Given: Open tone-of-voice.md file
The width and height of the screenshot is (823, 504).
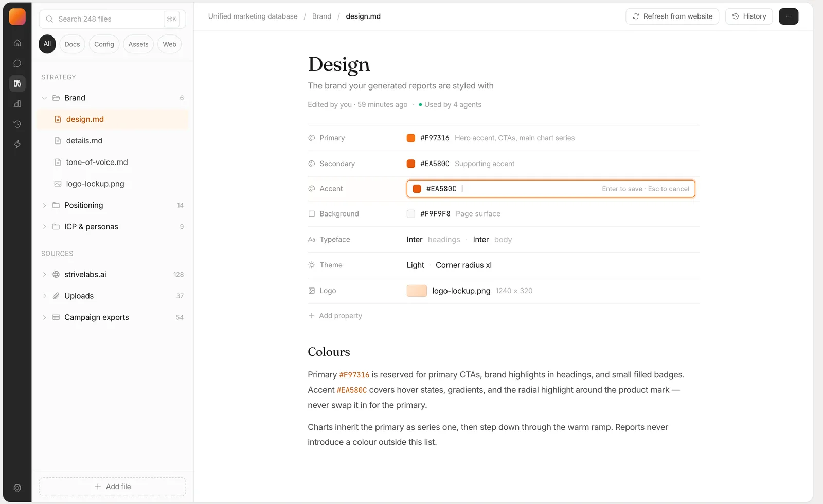Looking at the screenshot, I should tap(113, 163).
